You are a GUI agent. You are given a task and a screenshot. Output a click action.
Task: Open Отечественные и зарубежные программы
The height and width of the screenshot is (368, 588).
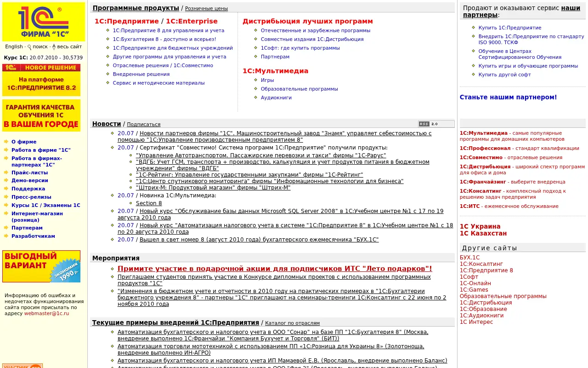coord(316,30)
